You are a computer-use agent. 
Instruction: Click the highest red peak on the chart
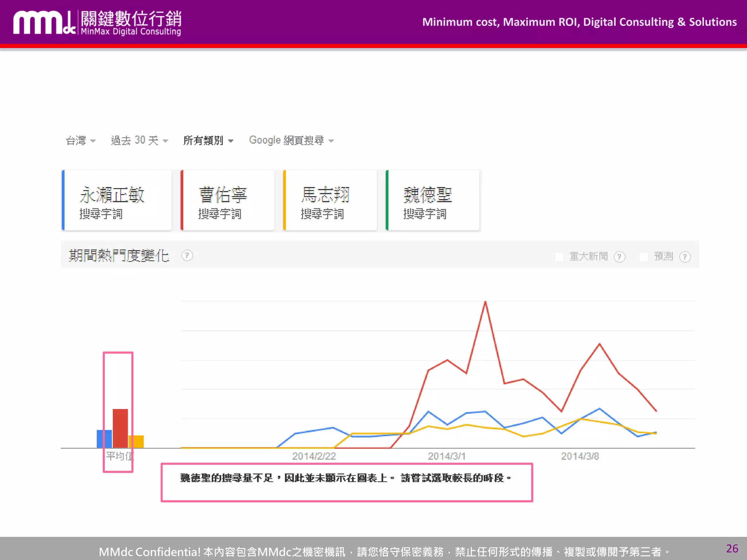[x=485, y=302]
